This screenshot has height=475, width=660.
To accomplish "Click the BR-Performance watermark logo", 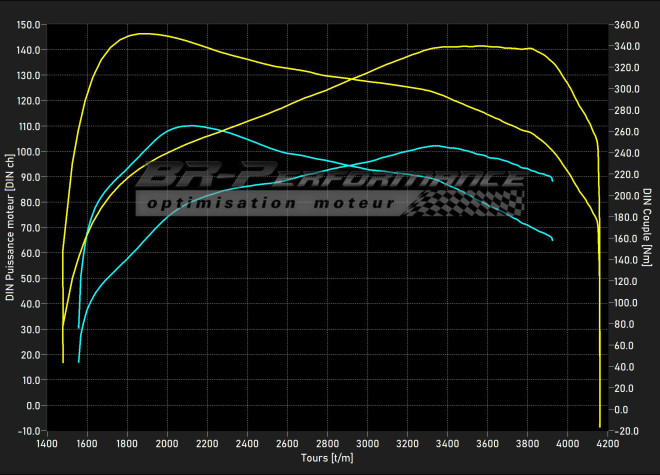I will (330, 178).
